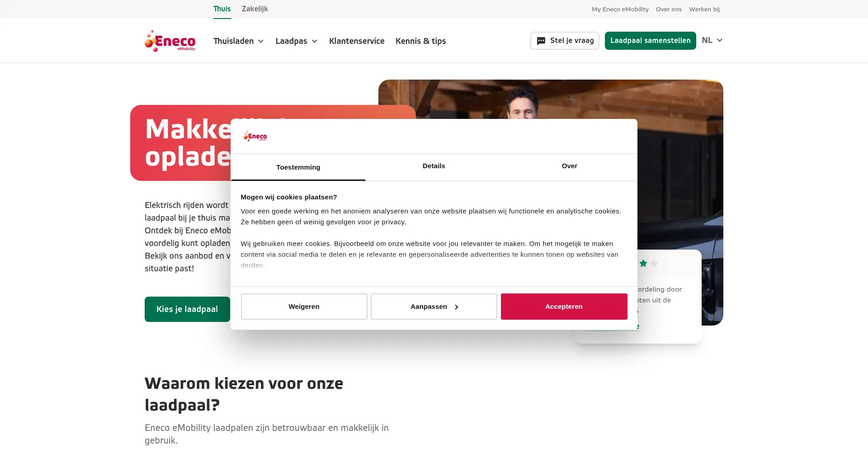Click the Eneco logo in cookie dialog
The height and width of the screenshot is (449, 868).
255,136
